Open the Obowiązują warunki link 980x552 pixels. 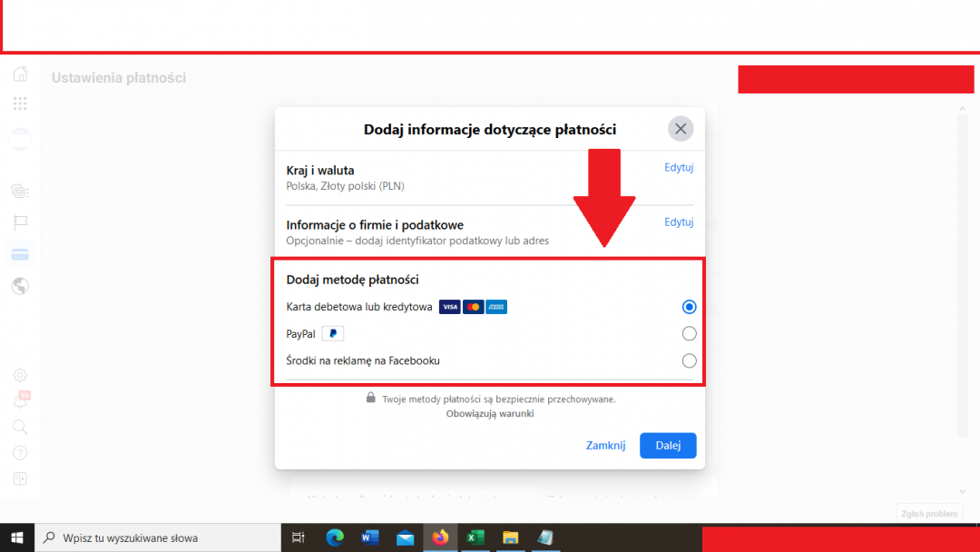[x=490, y=414]
